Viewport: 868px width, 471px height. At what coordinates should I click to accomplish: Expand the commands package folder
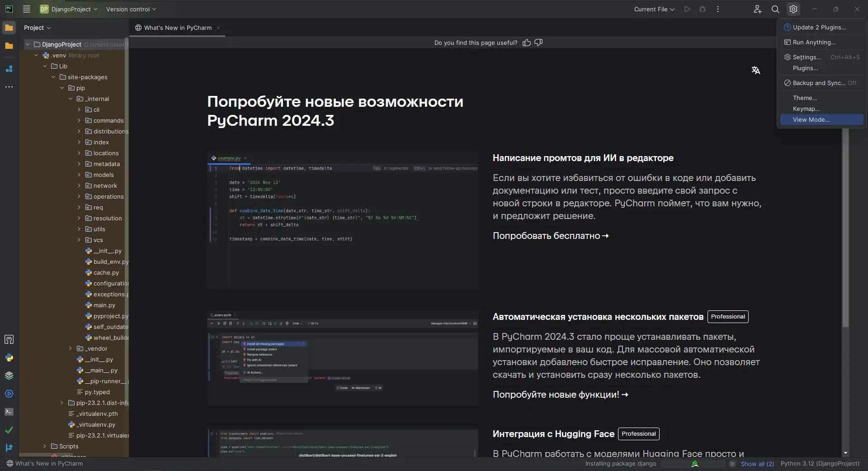point(79,120)
